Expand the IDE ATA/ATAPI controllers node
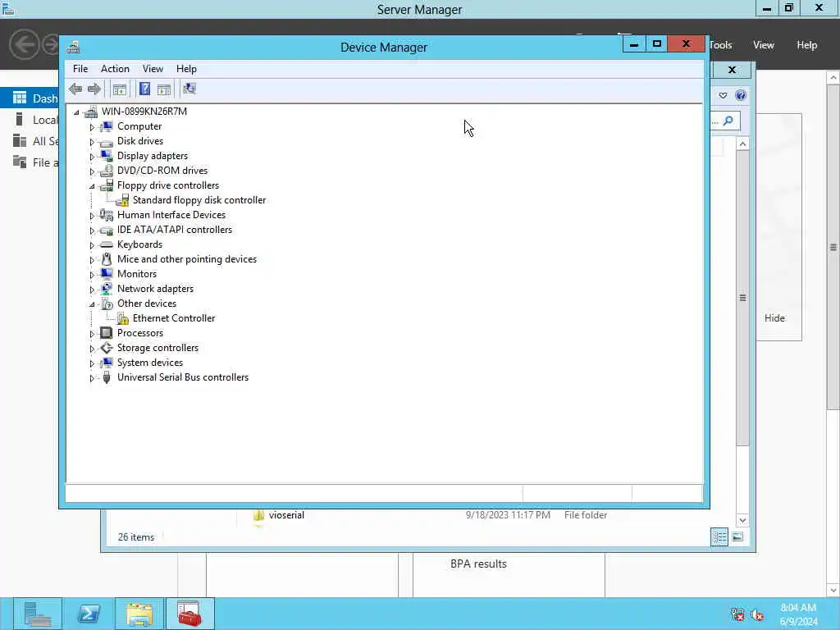The width and height of the screenshot is (840, 630). click(92, 231)
